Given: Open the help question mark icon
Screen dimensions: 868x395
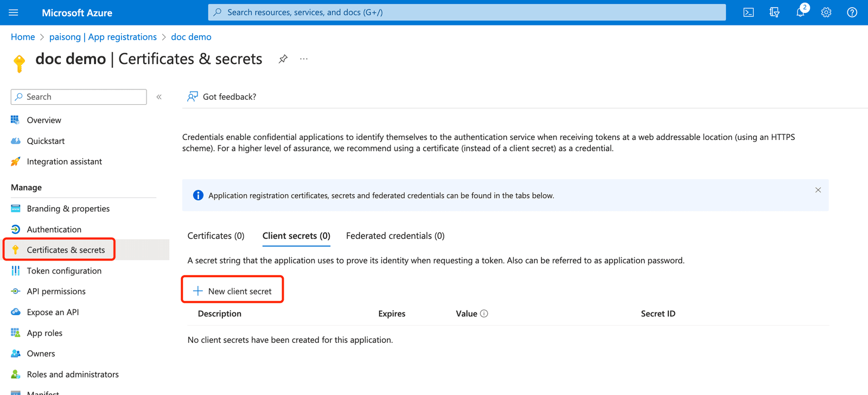Looking at the screenshot, I should point(852,12).
